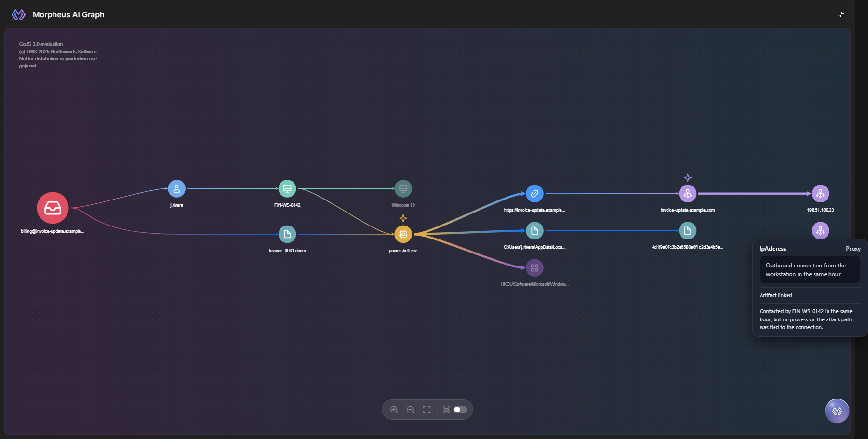
Task: Click the Contacted by FIN-WS-0142 note
Action: click(806, 319)
